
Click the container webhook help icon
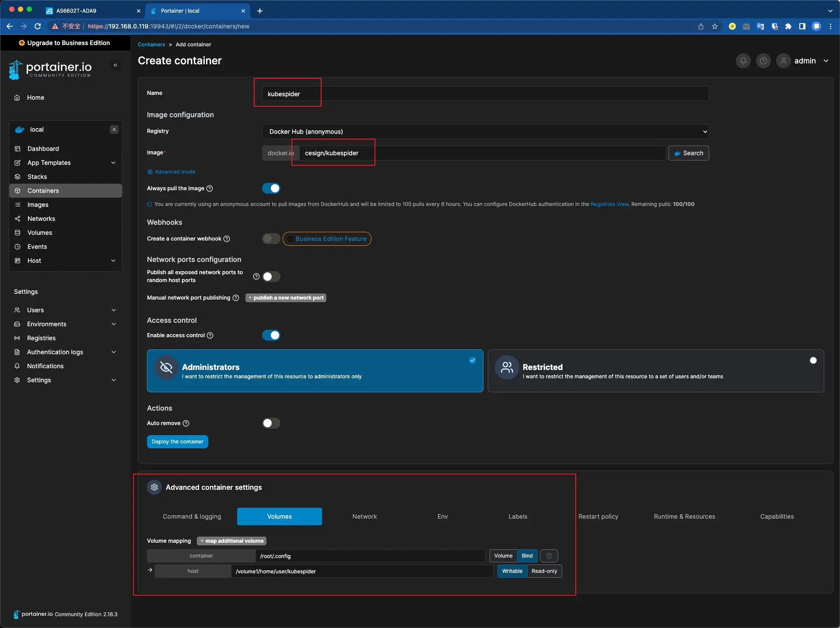tap(227, 239)
